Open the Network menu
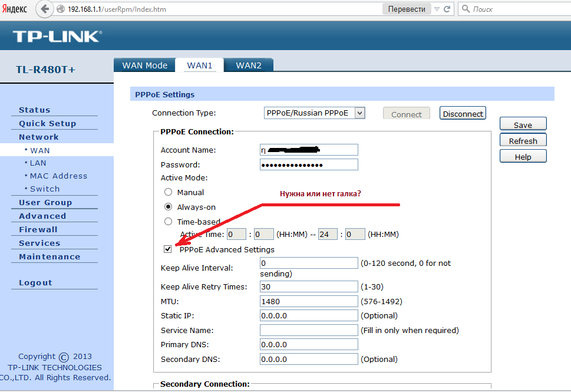This screenshot has height=392, width=571. 39,137
